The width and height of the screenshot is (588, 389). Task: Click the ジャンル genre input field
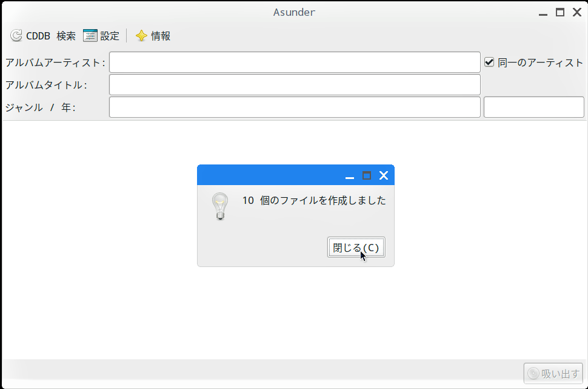(295, 107)
